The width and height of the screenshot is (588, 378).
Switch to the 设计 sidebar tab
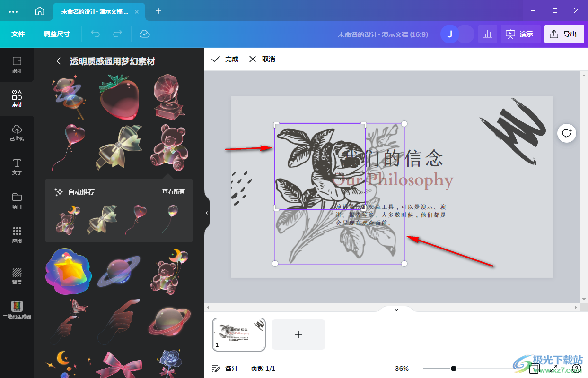(17, 65)
